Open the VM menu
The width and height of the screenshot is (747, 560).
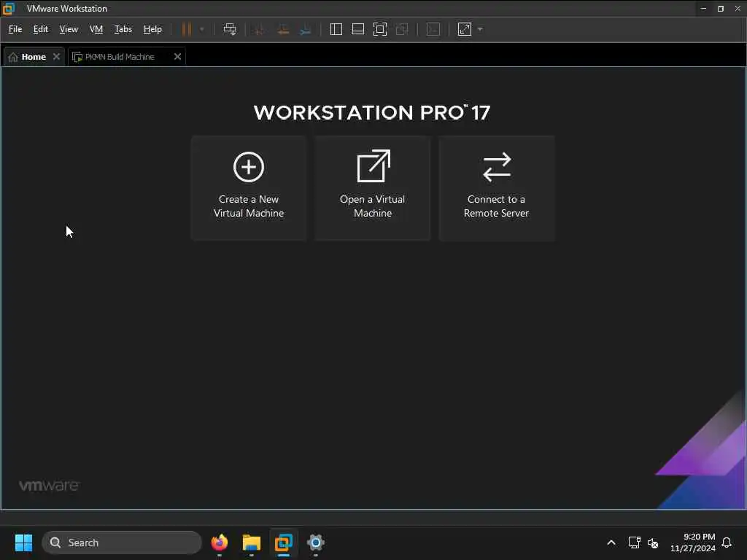tap(96, 29)
